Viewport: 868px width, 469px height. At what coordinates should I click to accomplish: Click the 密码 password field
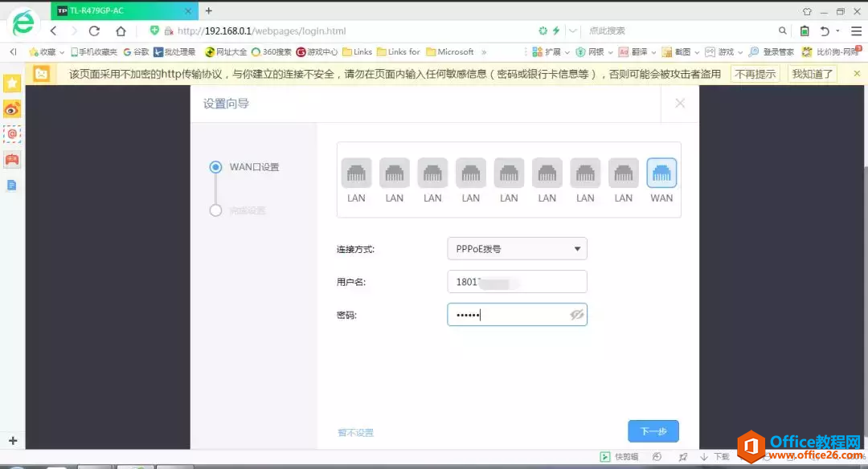[517, 315]
